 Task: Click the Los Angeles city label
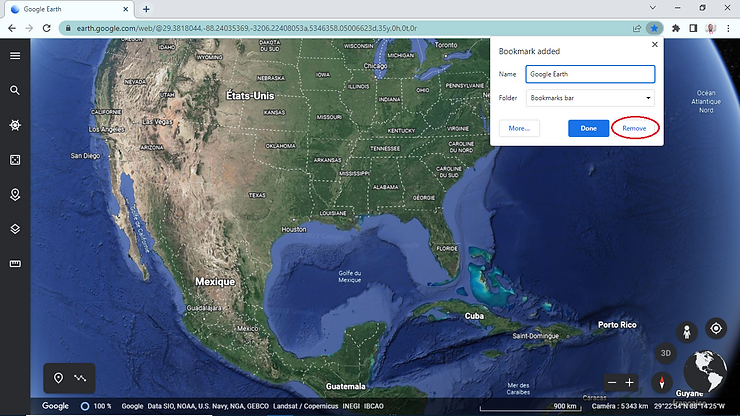pyautogui.click(x=106, y=129)
